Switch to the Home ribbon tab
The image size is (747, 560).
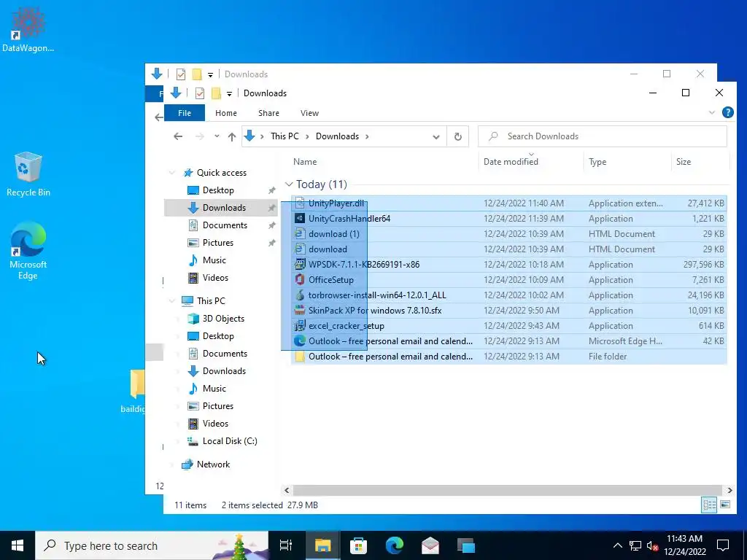[x=226, y=113]
